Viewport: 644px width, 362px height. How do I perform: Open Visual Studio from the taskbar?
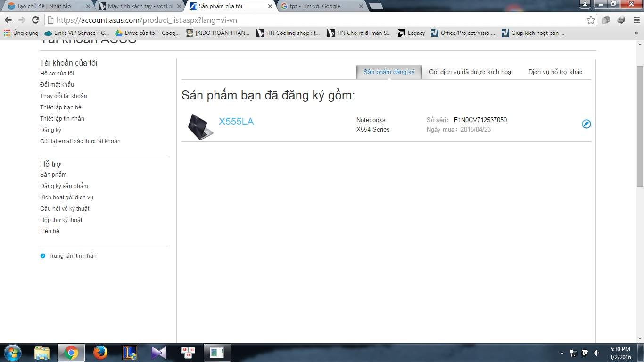pyautogui.click(x=158, y=353)
